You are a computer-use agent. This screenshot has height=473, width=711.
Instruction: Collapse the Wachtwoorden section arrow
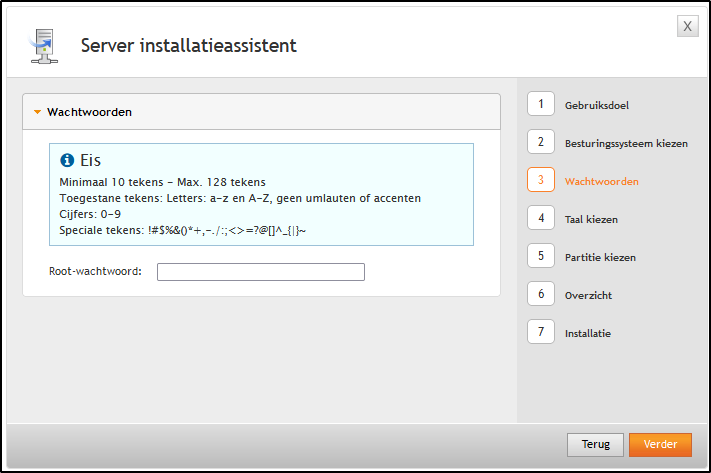click(38, 112)
